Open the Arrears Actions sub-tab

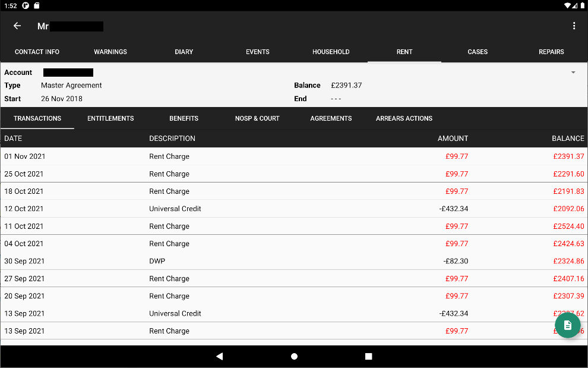coord(404,118)
